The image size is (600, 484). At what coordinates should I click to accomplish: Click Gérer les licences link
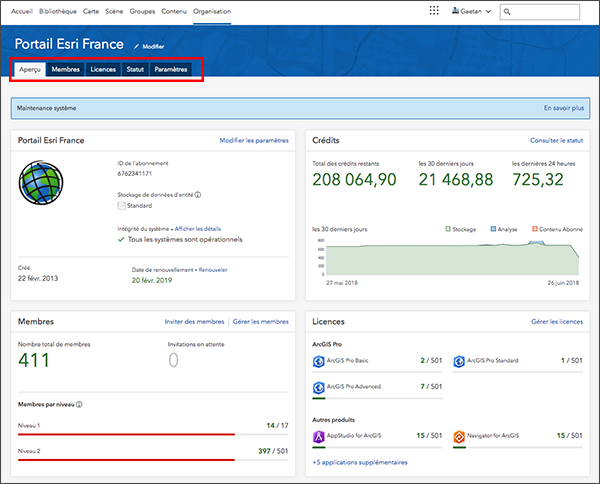pyautogui.click(x=557, y=321)
